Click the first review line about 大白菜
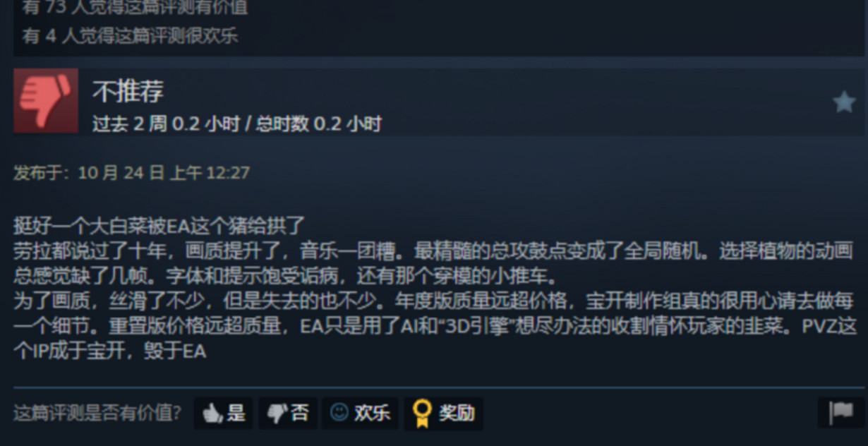868x446 pixels. click(x=159, y=226)
